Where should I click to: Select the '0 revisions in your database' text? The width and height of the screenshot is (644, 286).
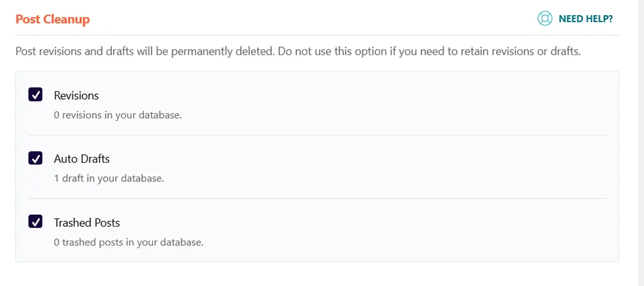point(118,115)
